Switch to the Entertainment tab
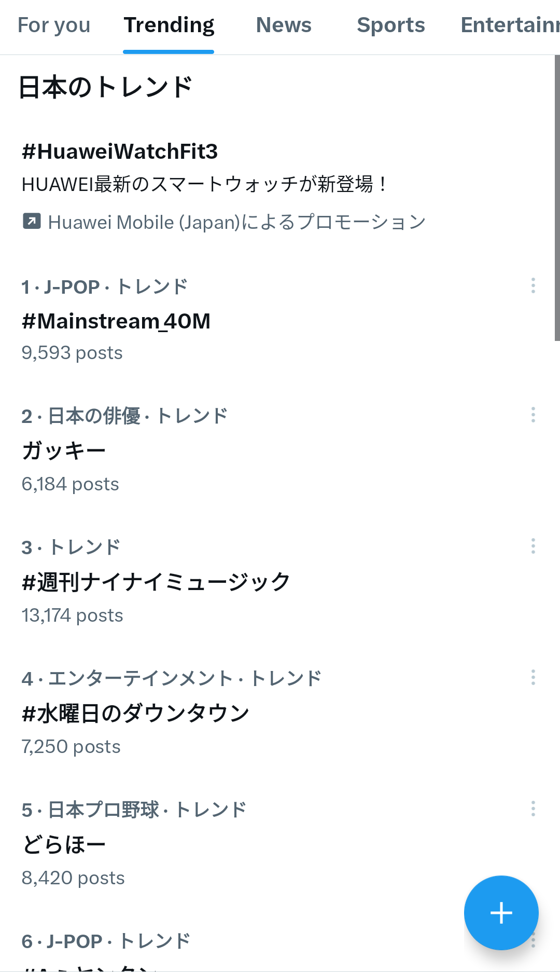The image size is (560, 972). 510,25
